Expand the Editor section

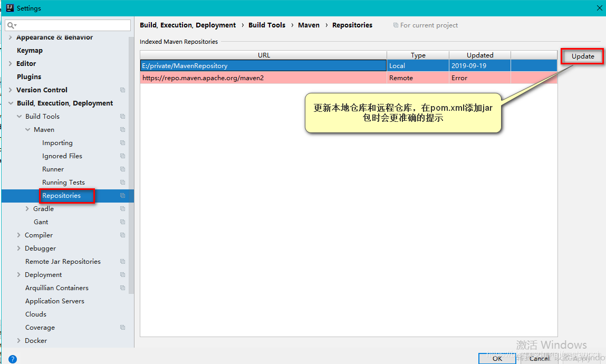point(11,64)
